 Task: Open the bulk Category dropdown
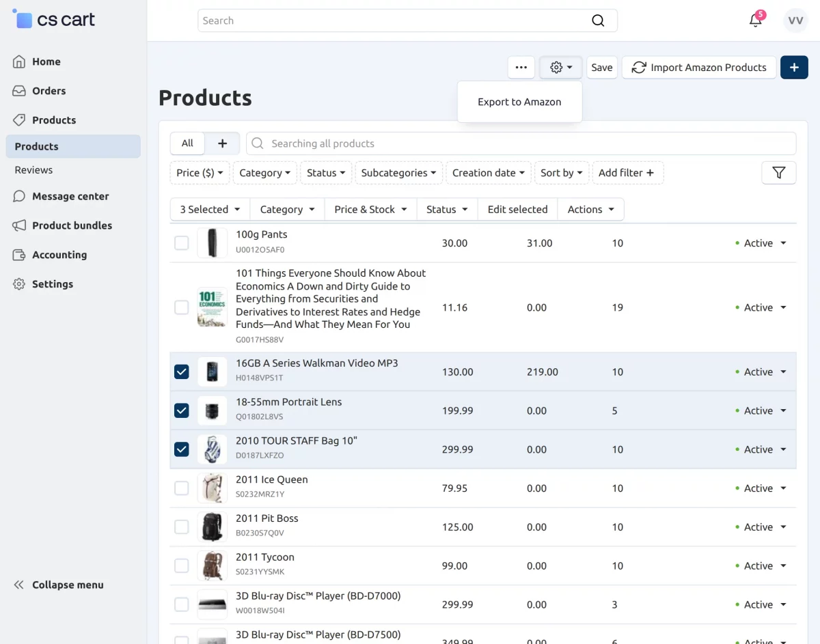tap(288, 210)
